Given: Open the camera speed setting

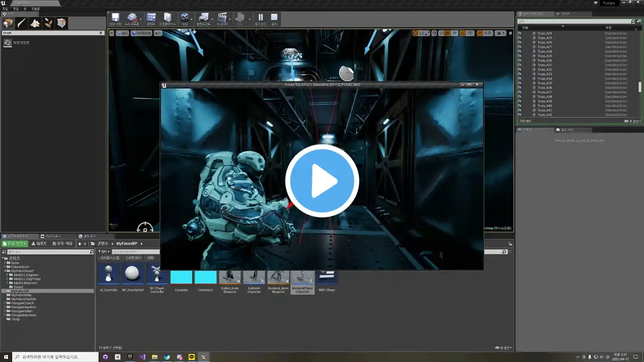Looking at the screenshot, I should click(501, 33).
